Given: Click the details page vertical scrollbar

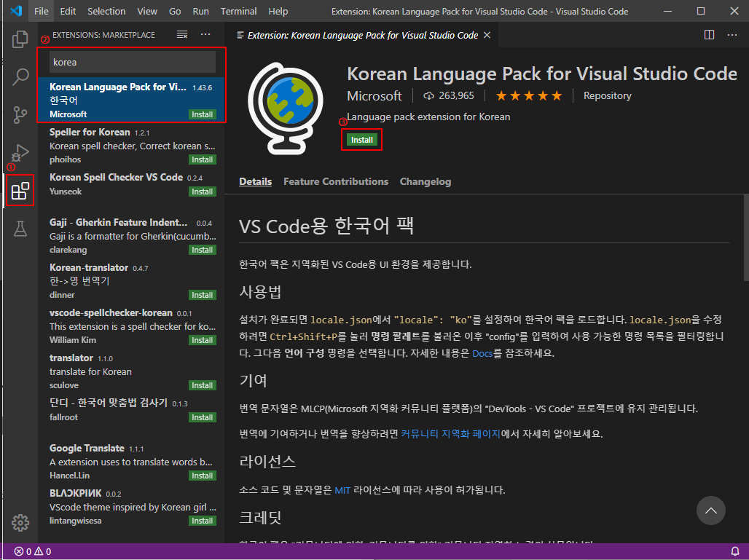Looking at the screenshot, I should click(x=746, y=237).
